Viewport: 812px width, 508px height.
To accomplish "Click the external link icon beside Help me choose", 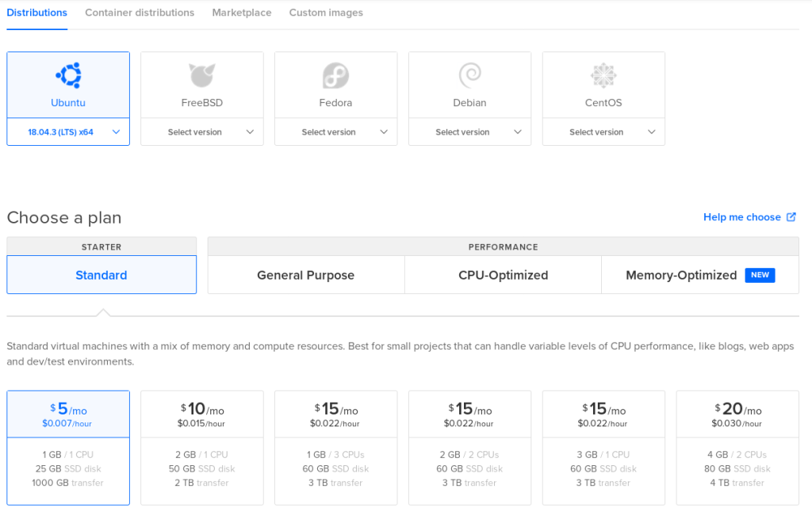I will [791, 217].
